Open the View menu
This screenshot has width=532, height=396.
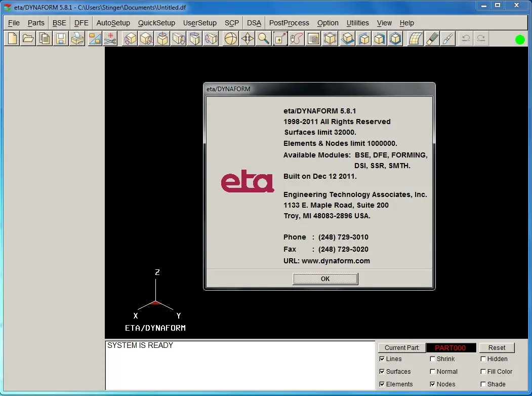click(384, 23)
